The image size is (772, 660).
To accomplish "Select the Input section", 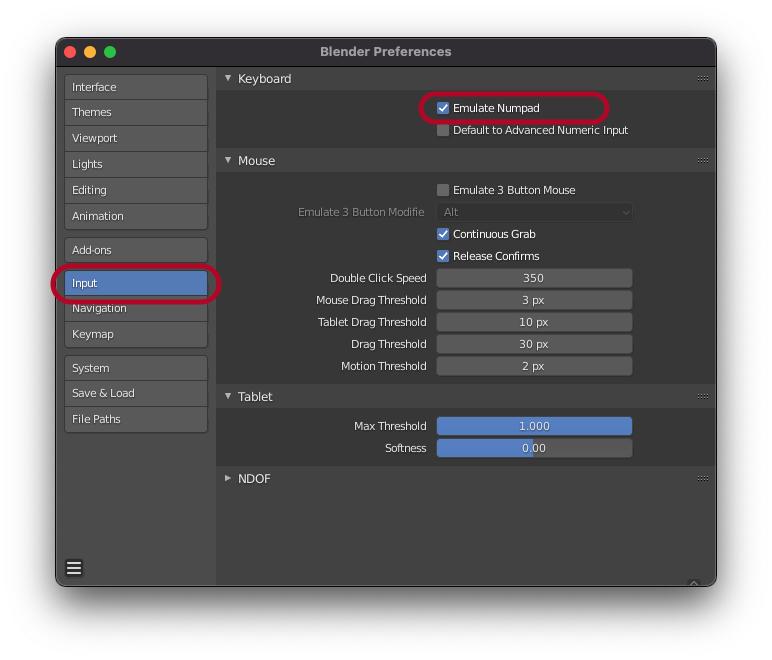I will (136, 283).
